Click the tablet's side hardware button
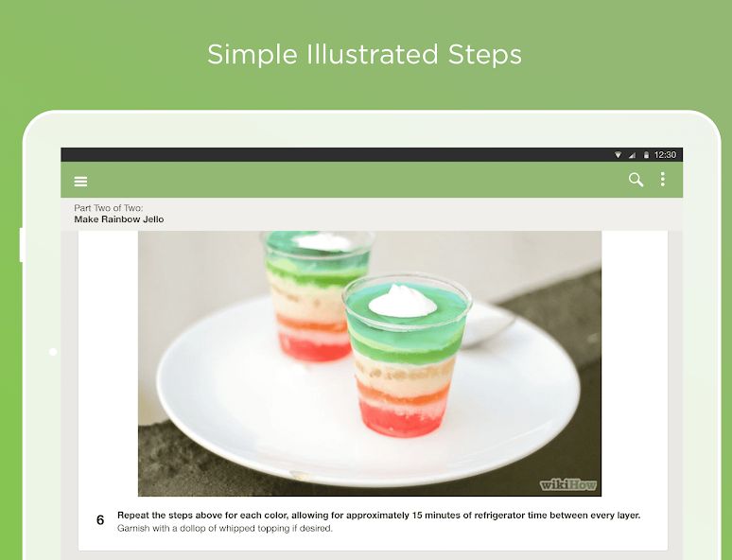732x560 pixels. pyautogui.click(x=22, y=245)
